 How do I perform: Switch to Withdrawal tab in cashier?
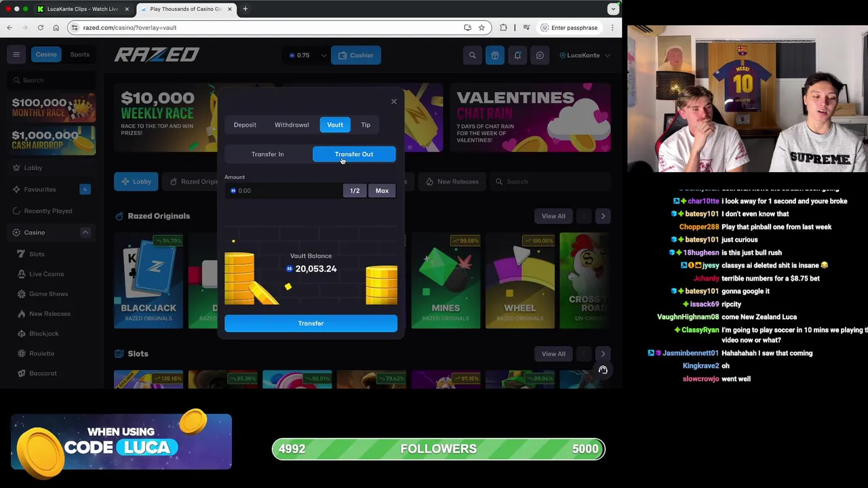click(292, 125)
